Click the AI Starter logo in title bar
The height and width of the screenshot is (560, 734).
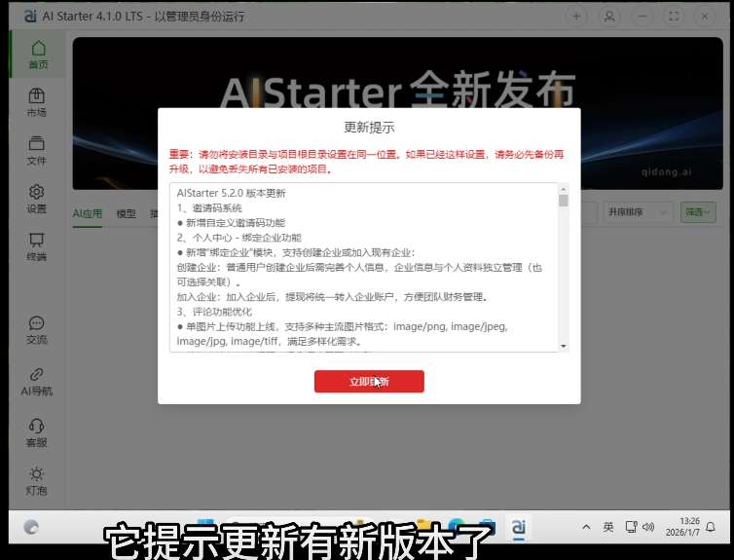tap(30, 17)
